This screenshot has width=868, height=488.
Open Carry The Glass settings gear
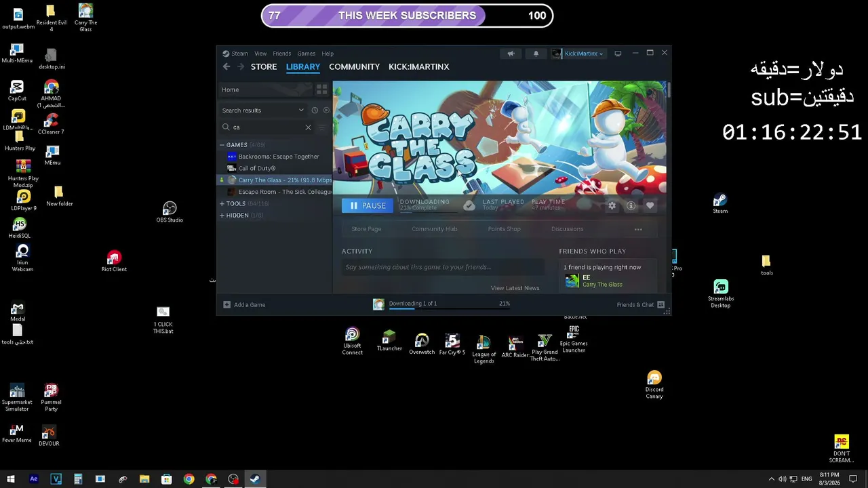click(612, 205)
